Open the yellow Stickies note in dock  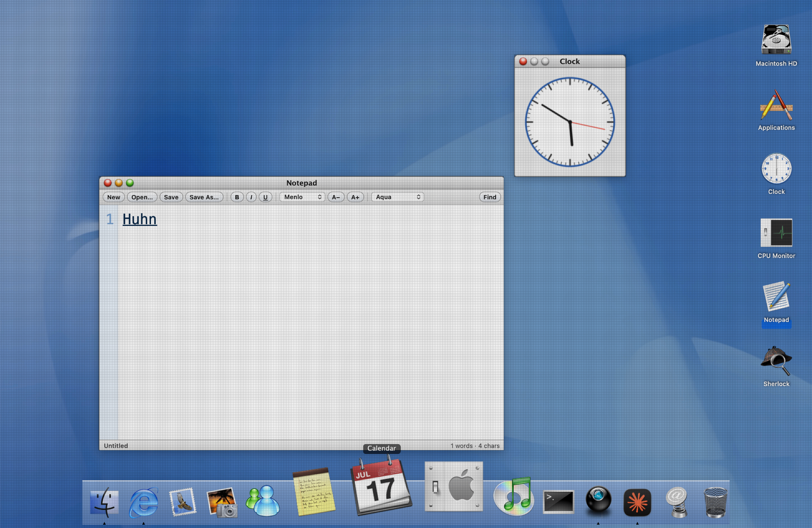pos(313,492)
